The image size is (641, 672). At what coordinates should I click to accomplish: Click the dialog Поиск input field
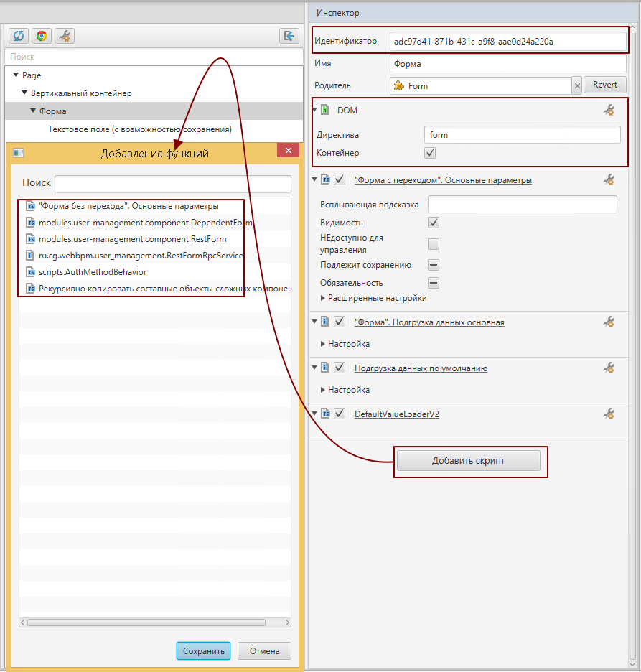[173, 183]
